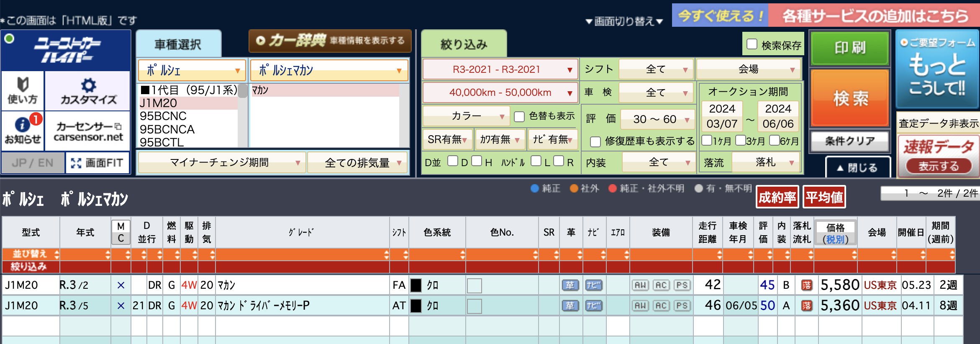Open the R3-2021 year range dropdown
This screenshot has height=344, width=980.
coord(500,69)
